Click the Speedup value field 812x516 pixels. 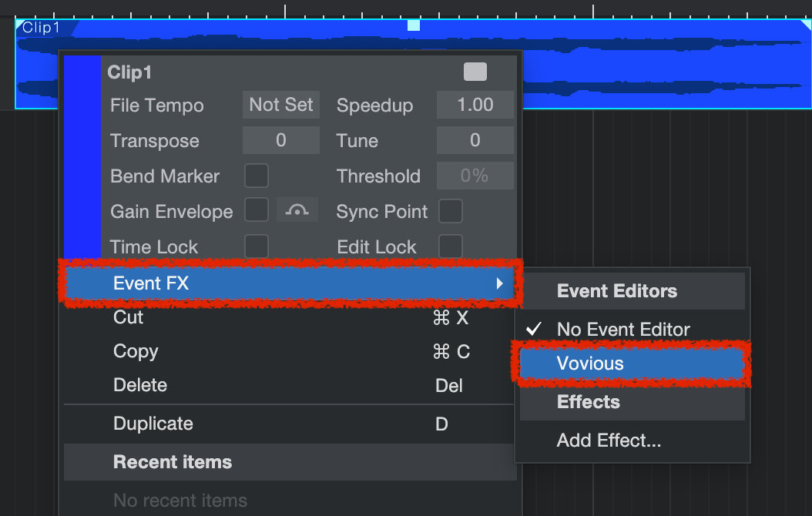tap(475, 105)
